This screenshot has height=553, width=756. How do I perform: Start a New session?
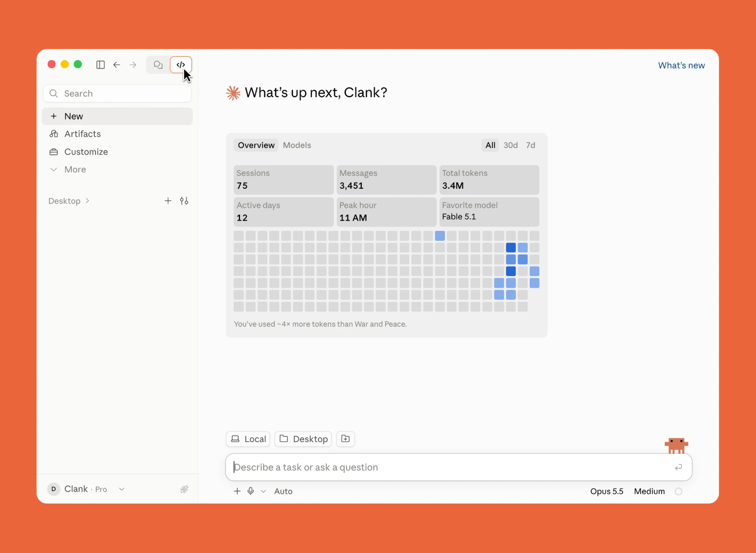coord(117,116)
